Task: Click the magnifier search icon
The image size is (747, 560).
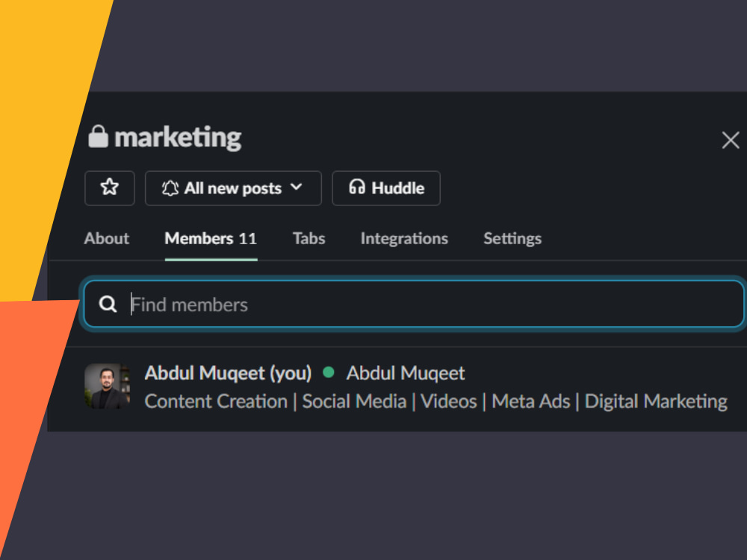Action: 108,304
